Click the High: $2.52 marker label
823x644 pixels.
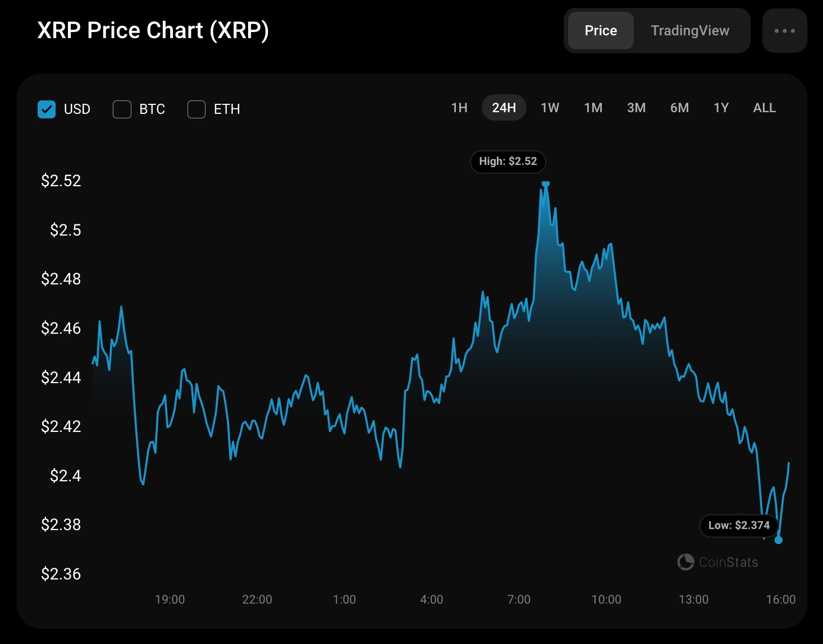507,162
